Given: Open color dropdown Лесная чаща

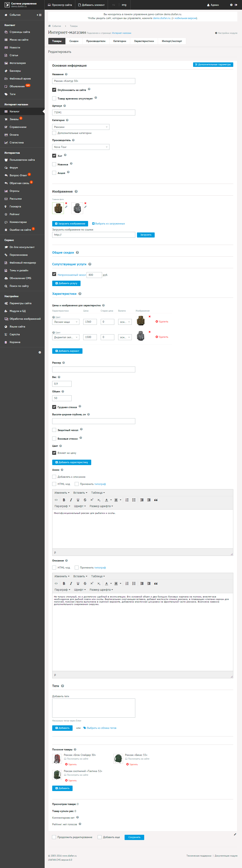Looking at the screenshot, I should coord(66,322).
